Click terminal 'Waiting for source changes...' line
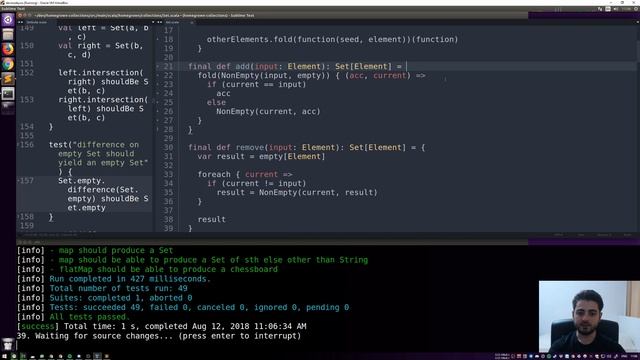 pyautogui.click(x=158, y=336)
